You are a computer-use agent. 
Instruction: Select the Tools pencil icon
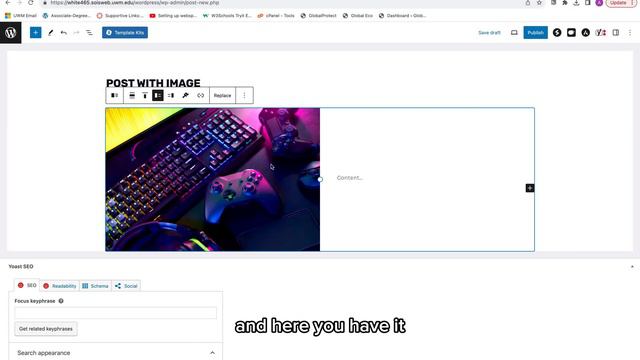pos(51,33)
